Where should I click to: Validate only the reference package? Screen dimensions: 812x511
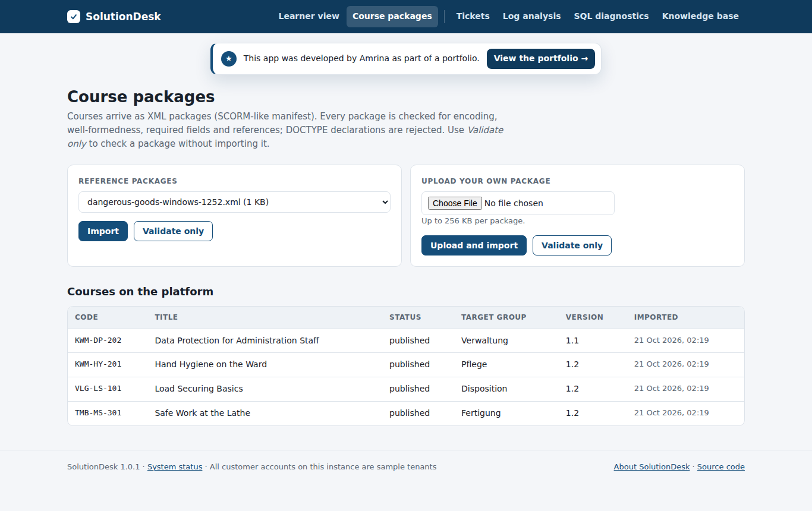(x=173, y=231)
